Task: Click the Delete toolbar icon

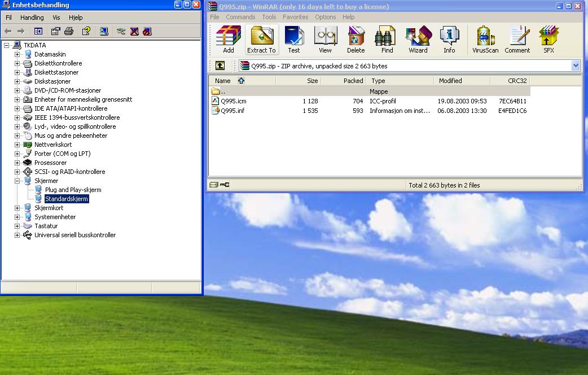Action: [x=356, y=40]
